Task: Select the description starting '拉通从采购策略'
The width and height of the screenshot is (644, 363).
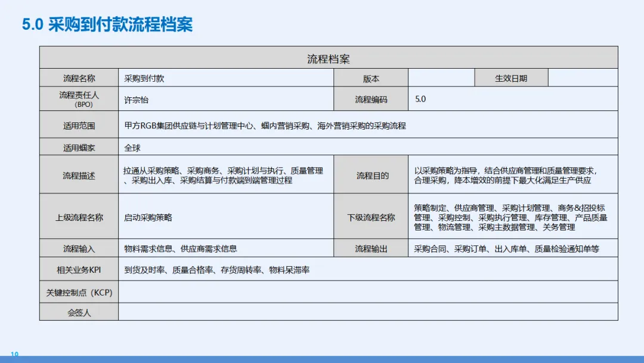Action: (x=223, y=175)
